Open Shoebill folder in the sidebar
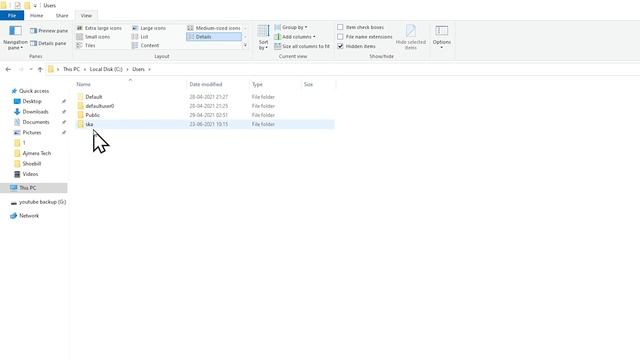Viewport: 640px width, 360px height. click(x=31, y=164)
